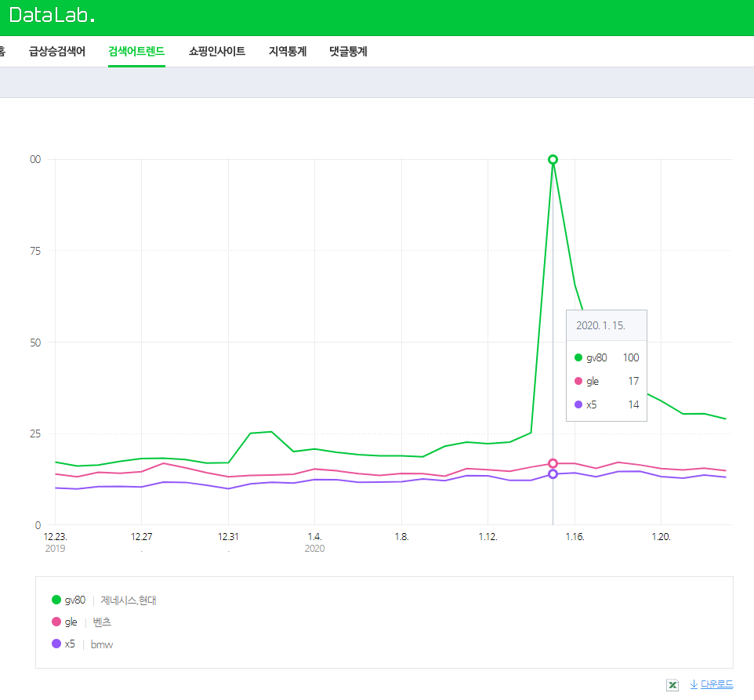This screenshot has width=754, height=700.
Task: Open the 댓글통계 tab
Action: 348,52
